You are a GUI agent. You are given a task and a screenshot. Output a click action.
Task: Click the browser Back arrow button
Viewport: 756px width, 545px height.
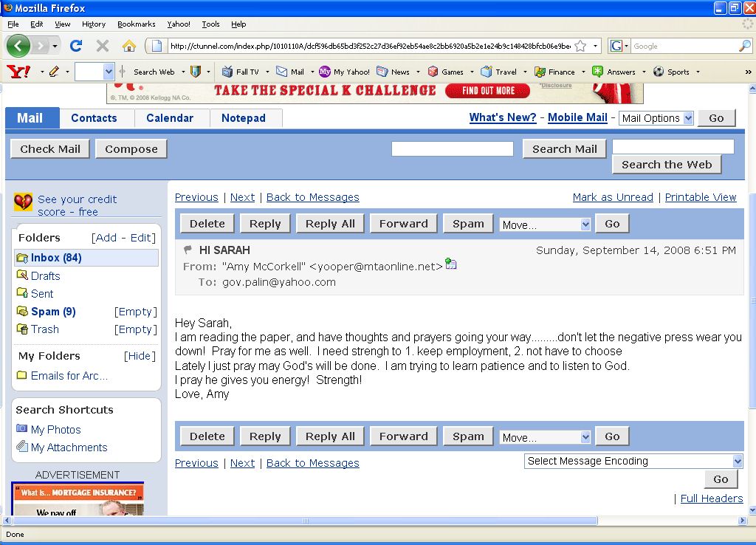18,46
